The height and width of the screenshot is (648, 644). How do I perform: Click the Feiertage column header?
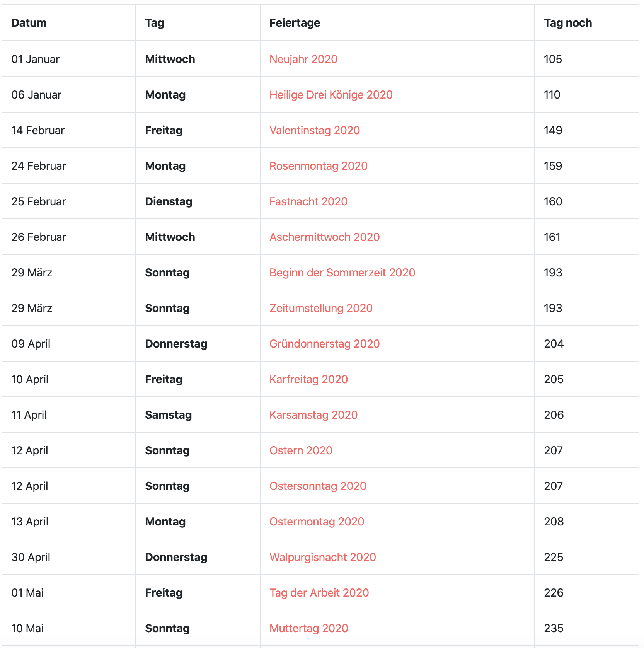point(295,23)
